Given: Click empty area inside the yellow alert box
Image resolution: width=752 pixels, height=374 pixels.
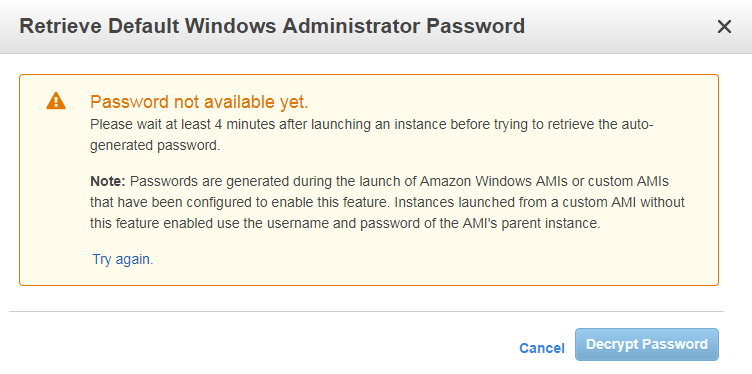Looking at the screenshot, I should coord(432,259).
